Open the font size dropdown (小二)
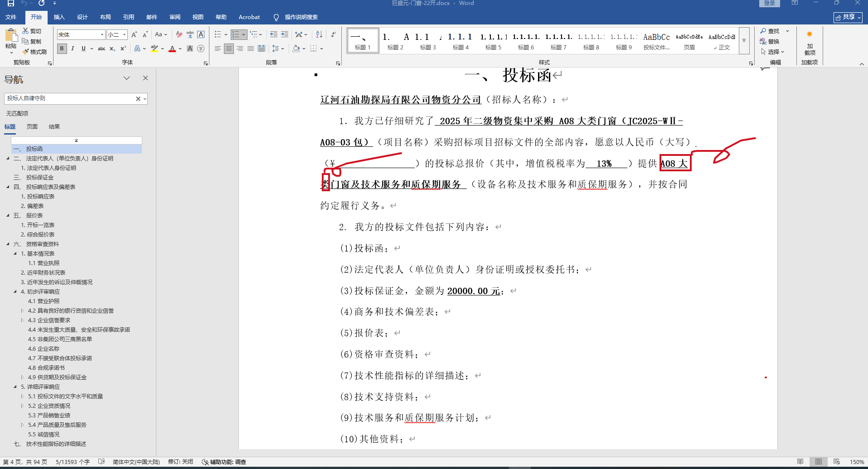The image size is (868, 469). [x=124, y=34]
